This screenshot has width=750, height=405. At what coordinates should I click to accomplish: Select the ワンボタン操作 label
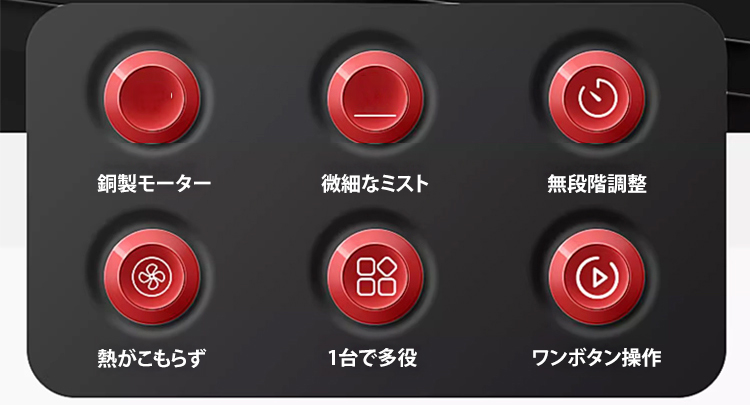tap(596, 358)
